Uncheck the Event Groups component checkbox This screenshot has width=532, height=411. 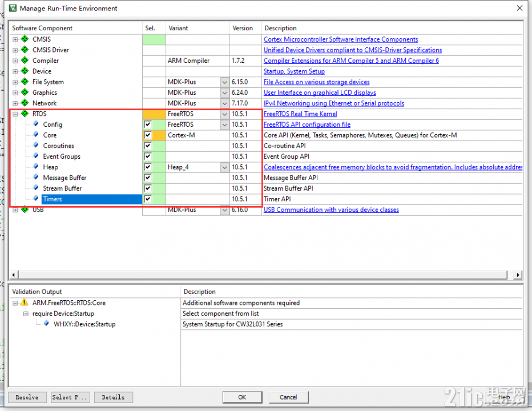pos(148,156)
